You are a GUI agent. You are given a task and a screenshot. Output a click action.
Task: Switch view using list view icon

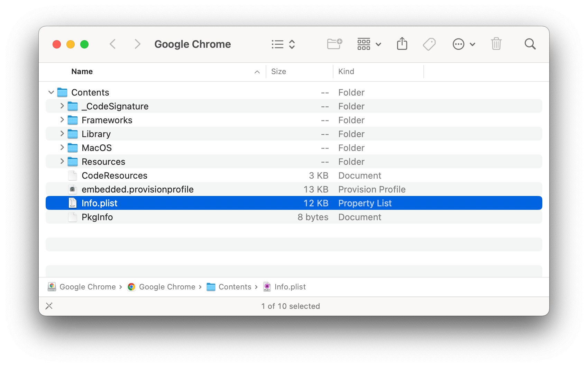[283, 44]
